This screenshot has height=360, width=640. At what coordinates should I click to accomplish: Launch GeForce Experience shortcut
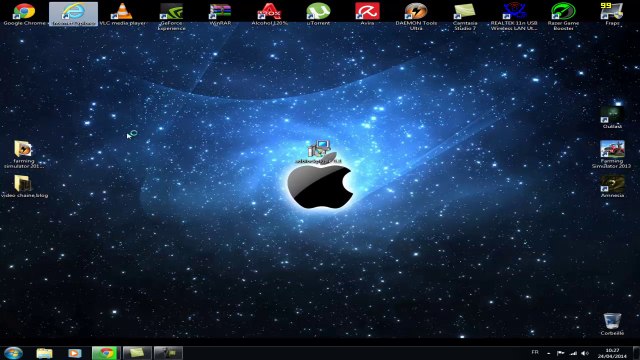[x=171, y=16]
